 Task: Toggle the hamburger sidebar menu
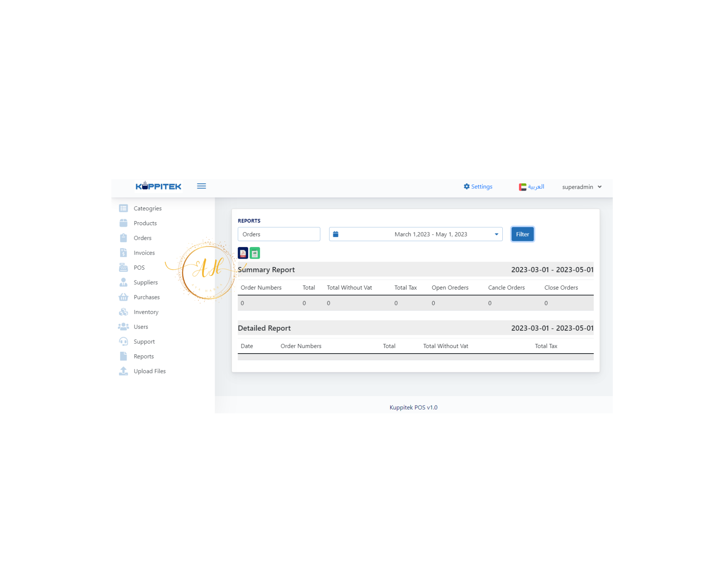coord(201,186)
